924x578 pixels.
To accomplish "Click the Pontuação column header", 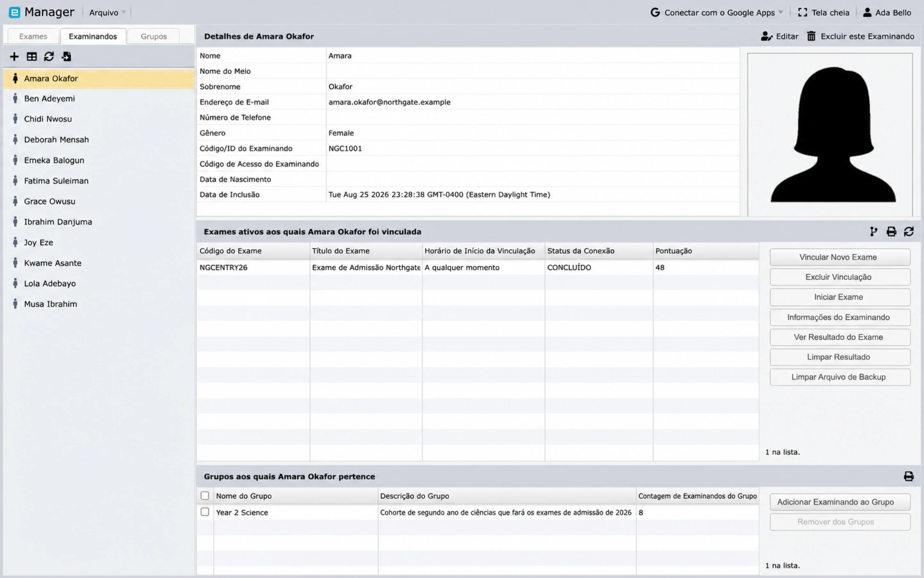I will (706, 251).
